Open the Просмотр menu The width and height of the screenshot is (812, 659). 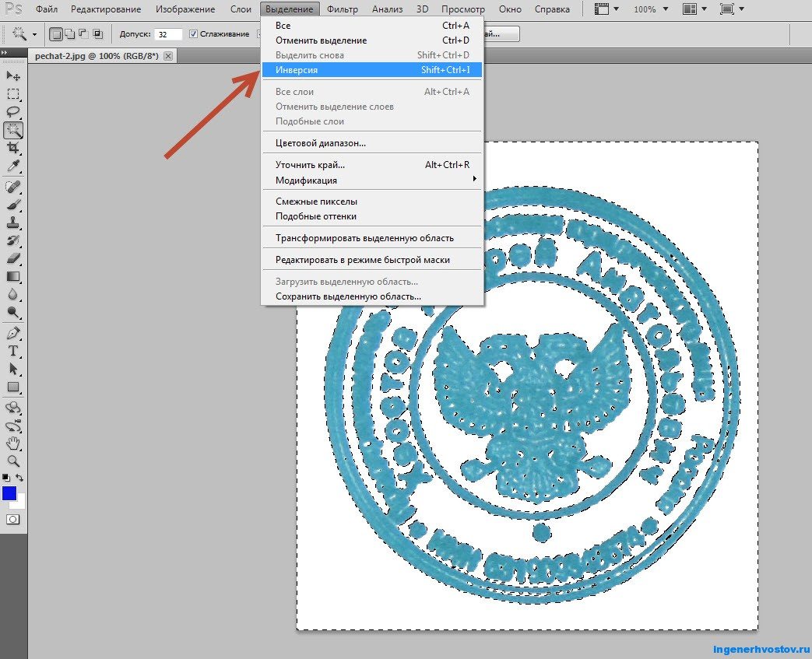coord(463,9)
